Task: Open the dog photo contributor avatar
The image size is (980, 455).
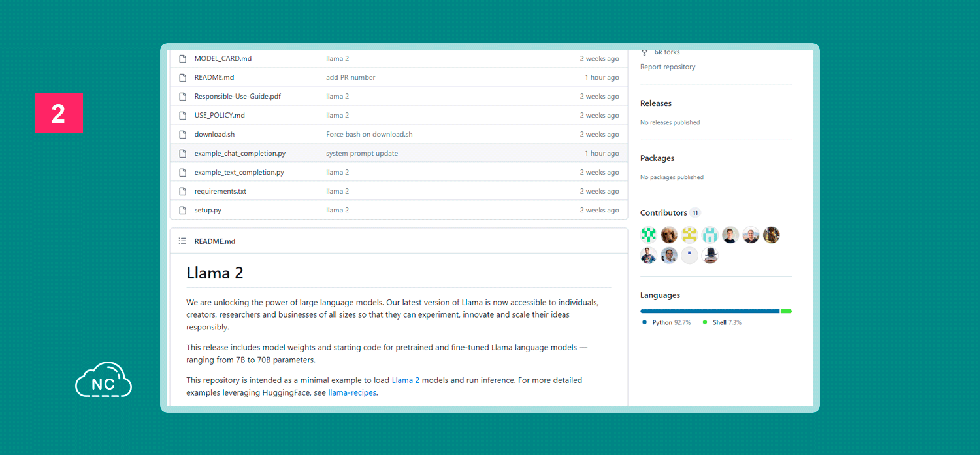Action: tap(669, 235)
